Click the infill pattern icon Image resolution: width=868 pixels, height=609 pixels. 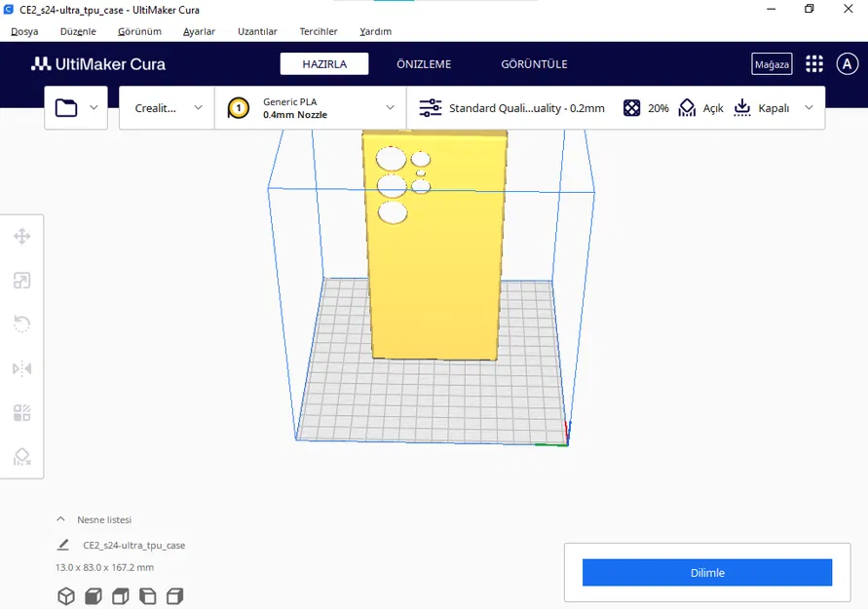click(631, 108)
